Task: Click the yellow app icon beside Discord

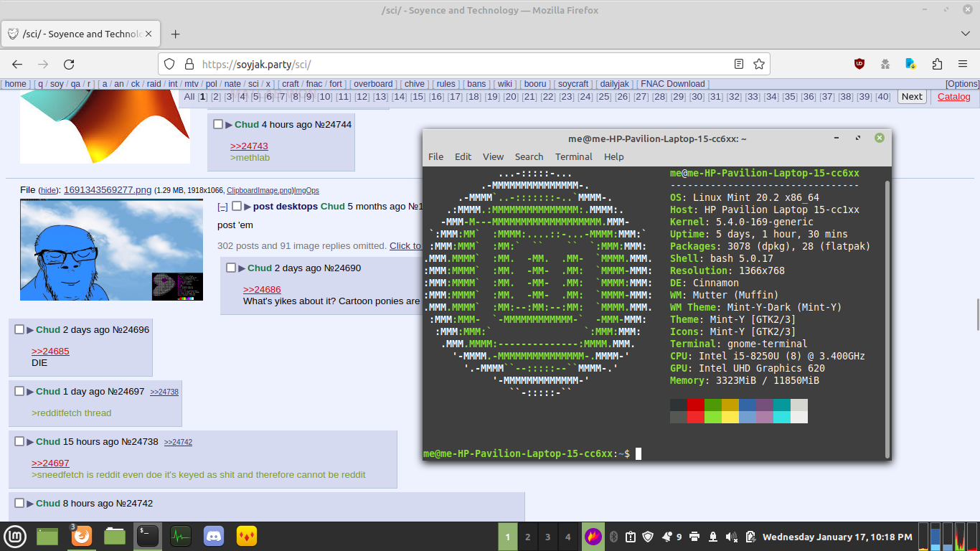Action: (247, 536)
